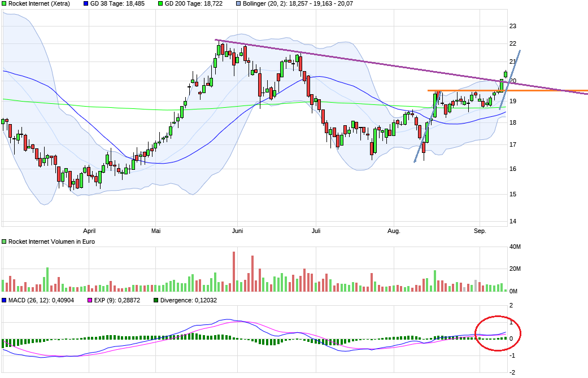Click the green Rocket Internet (Xetra) legend icon
This screenshot has height=378, width=588.
[5, 5]
